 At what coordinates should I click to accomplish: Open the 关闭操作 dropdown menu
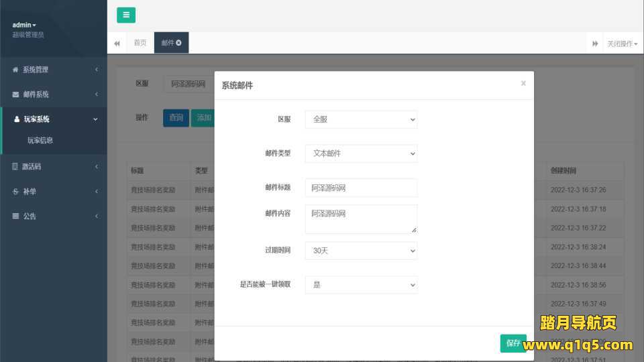[x=622, y=44]
